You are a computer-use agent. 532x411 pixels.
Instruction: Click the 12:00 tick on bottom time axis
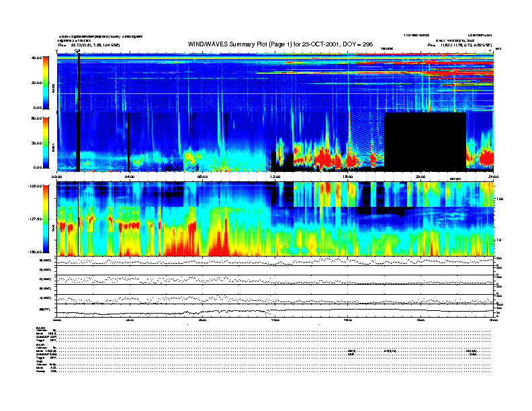point(275,320)
